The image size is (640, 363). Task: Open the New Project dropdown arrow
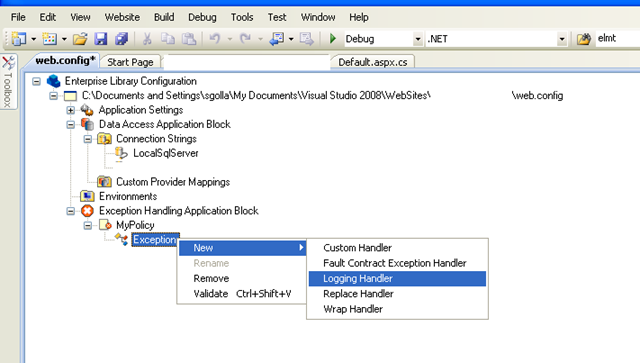[33, 39]
